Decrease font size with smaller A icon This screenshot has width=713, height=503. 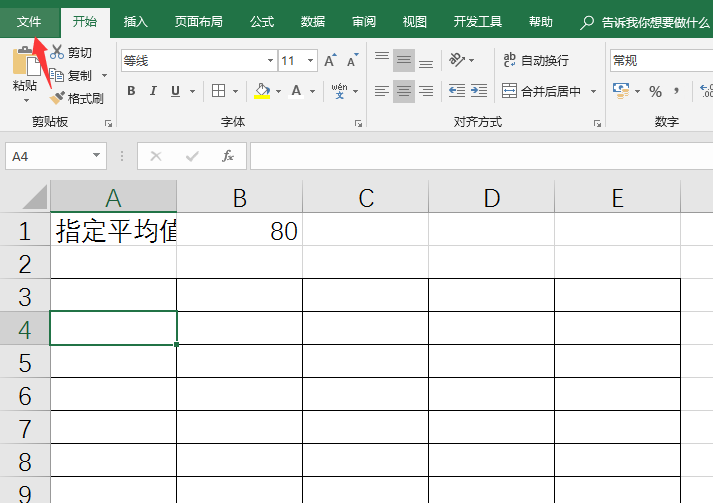pos(352,60)
